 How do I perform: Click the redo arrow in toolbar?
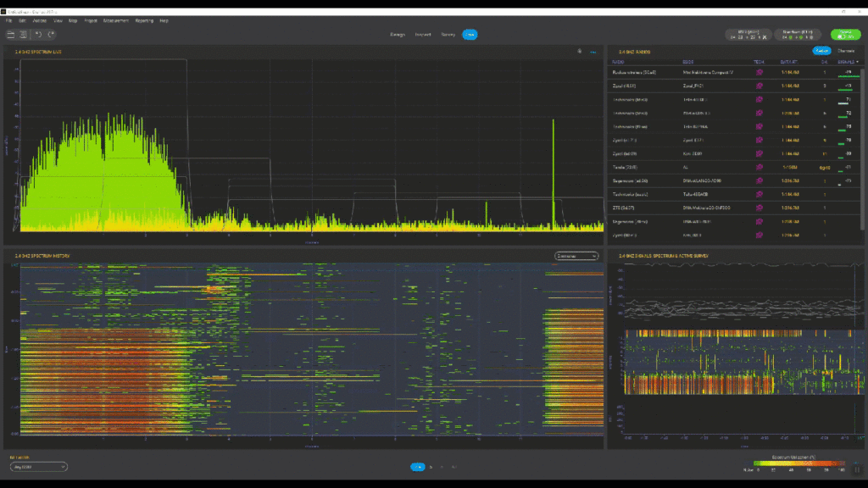(x=51, y=35)
